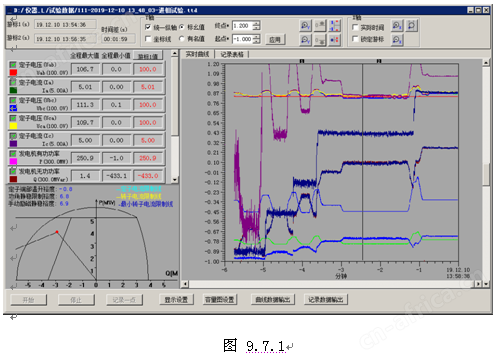Viewport: 497px width, 360px height.
Task: Toggle the 统一纵轴 checkbox
Action: (148, 27)
